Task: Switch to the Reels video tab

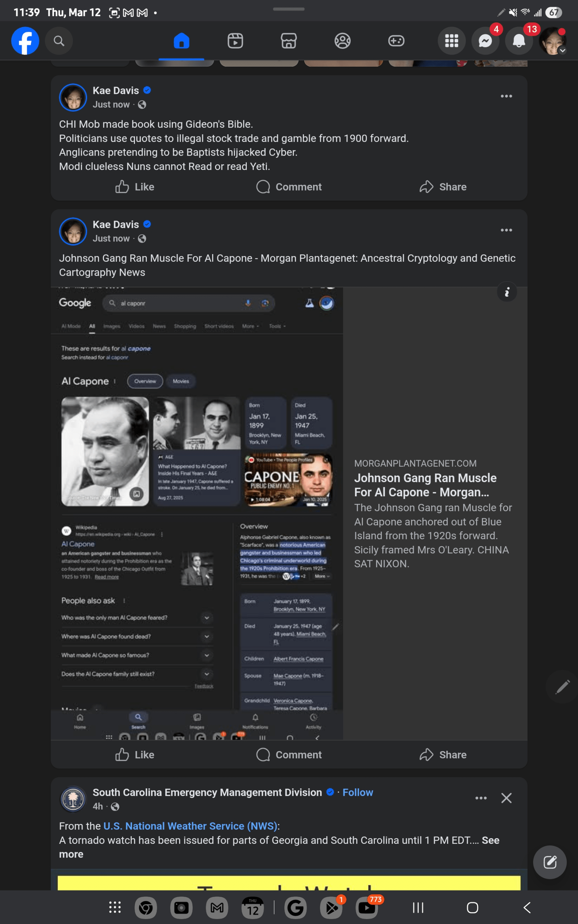Action: tap(235, 41)
